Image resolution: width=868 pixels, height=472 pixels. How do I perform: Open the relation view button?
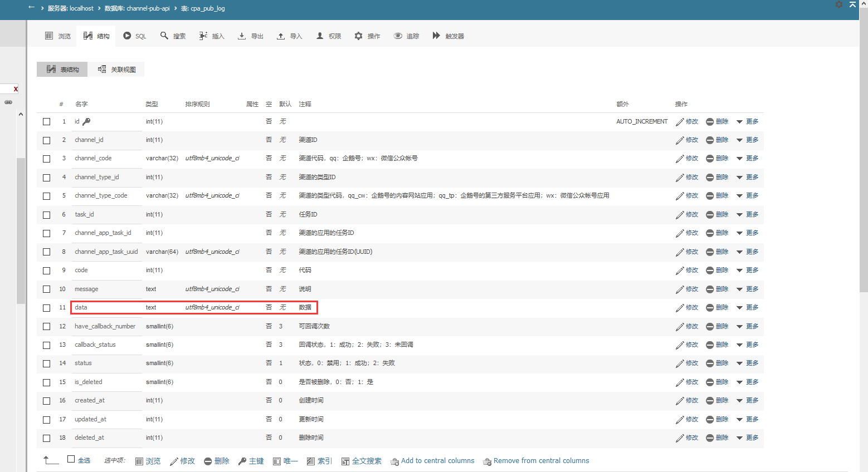pos(117,70)
